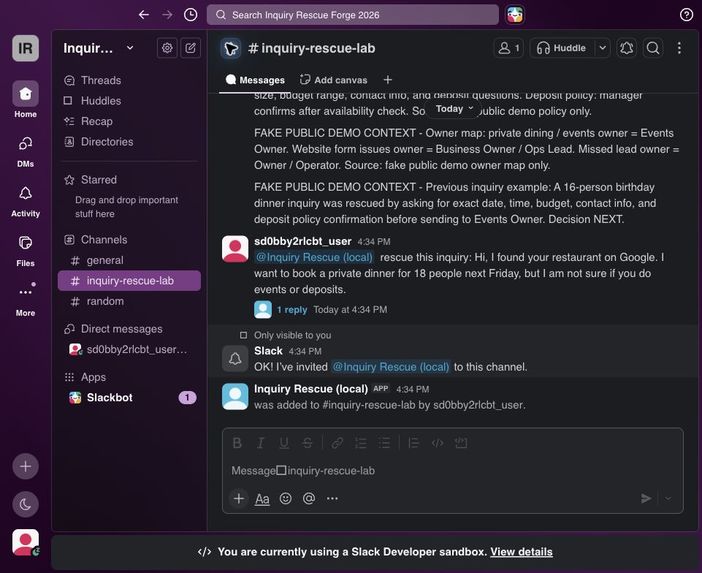Open channel notifications bell in header
Screen dimensions: 702x573
click(626, 48)
